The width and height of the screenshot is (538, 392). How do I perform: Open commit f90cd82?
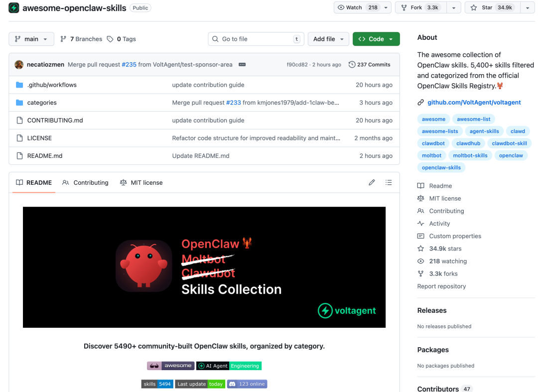pyautogui.click(x=297, y=64)
